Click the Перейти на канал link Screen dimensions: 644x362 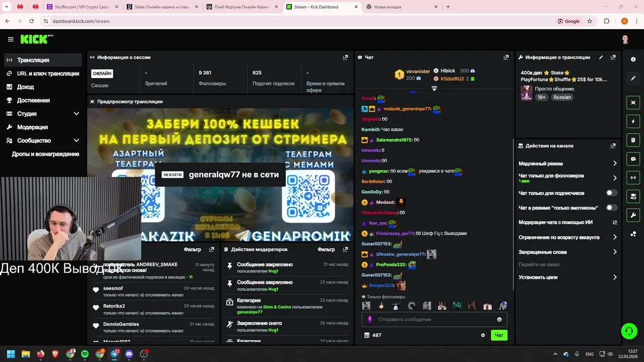[539, 264]
